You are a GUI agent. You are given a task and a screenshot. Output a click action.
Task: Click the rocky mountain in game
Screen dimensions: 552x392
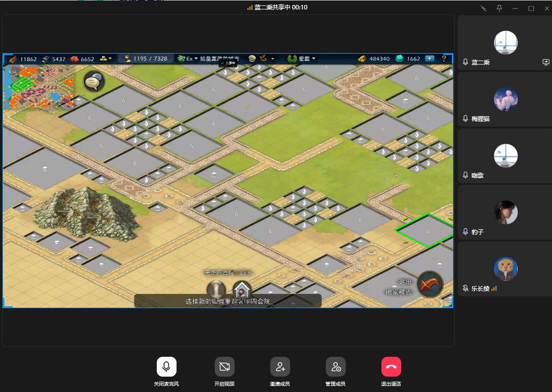tap(87, 213)
